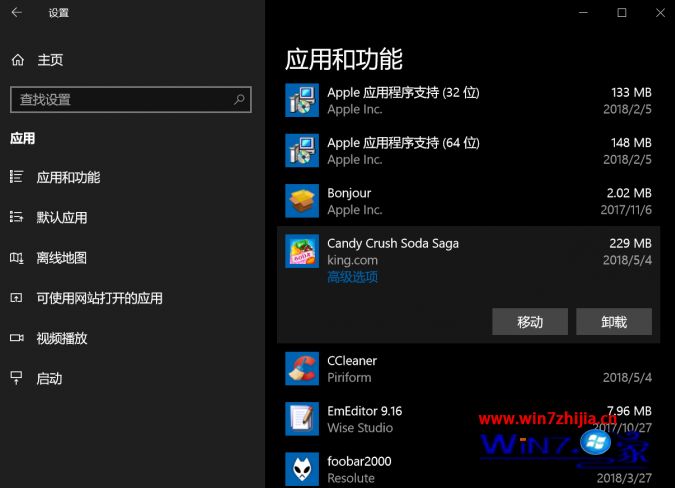675x488 pixels.
Task: Select the 离线地图 map icon
Action: tap(16, 258)
